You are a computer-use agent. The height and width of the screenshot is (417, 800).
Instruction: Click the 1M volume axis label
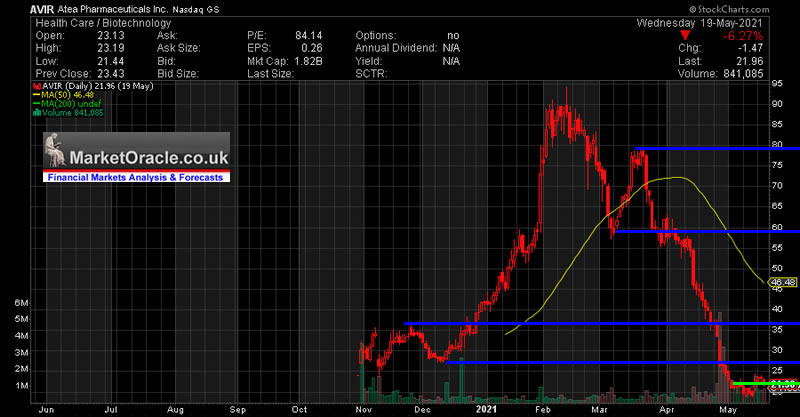(21, 386)
